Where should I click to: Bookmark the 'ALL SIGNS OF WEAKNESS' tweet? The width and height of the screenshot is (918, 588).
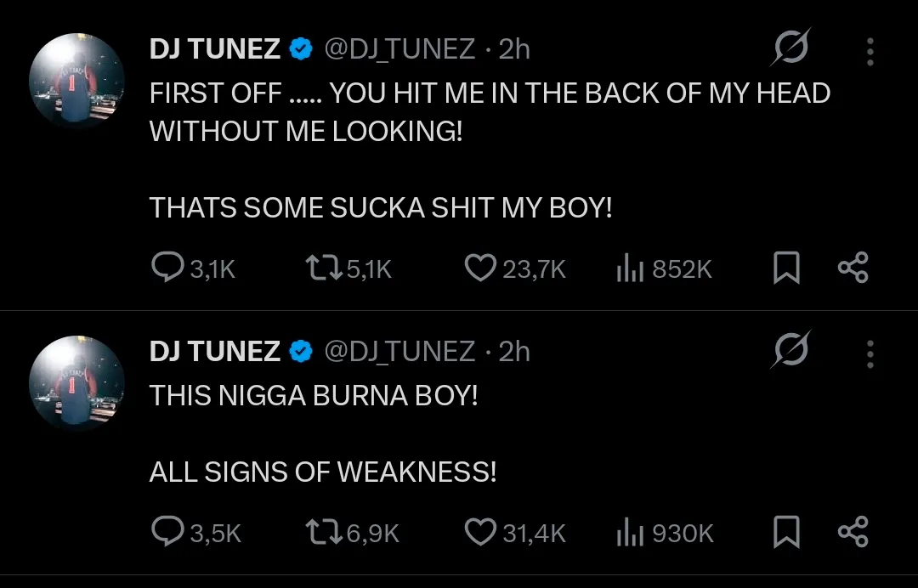click(786, 533)
